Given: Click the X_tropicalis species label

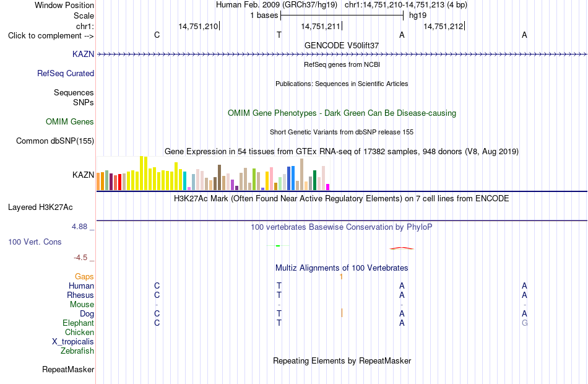Looking at the screenshot, I should click(x=73, y=342).
